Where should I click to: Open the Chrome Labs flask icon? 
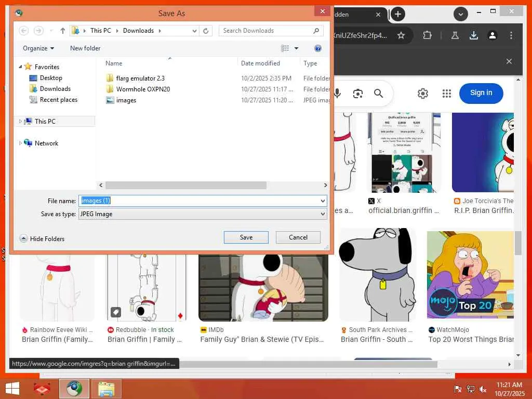click(x=455, y=35)
